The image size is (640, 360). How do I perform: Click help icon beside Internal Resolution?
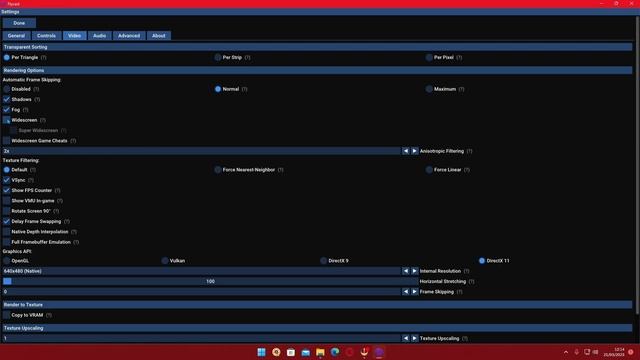coord(466,271)
